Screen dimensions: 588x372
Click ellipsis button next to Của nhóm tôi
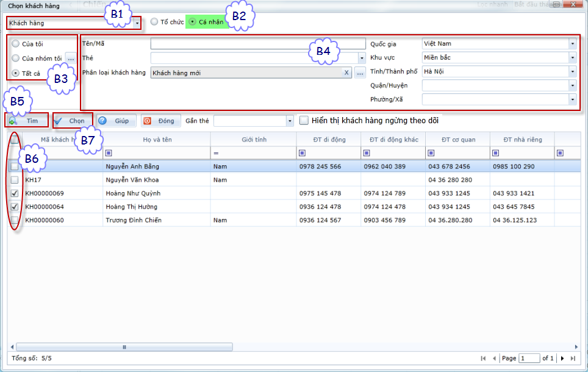click(x=71, y=58)
